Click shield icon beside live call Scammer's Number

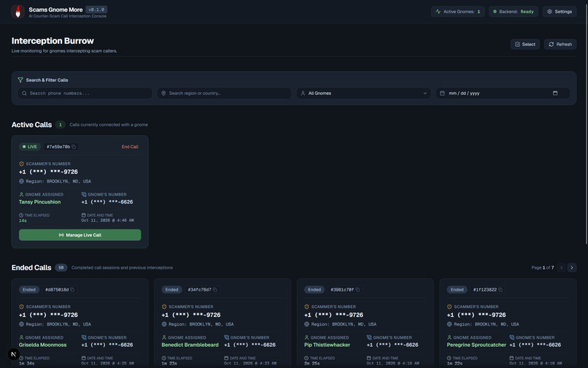(21, 164)
